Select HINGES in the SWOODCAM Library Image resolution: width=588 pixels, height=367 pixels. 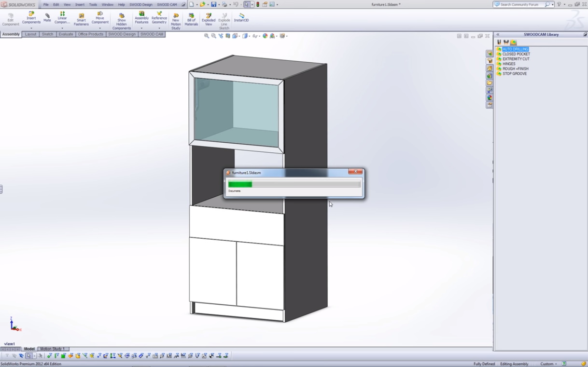point(509,64)
